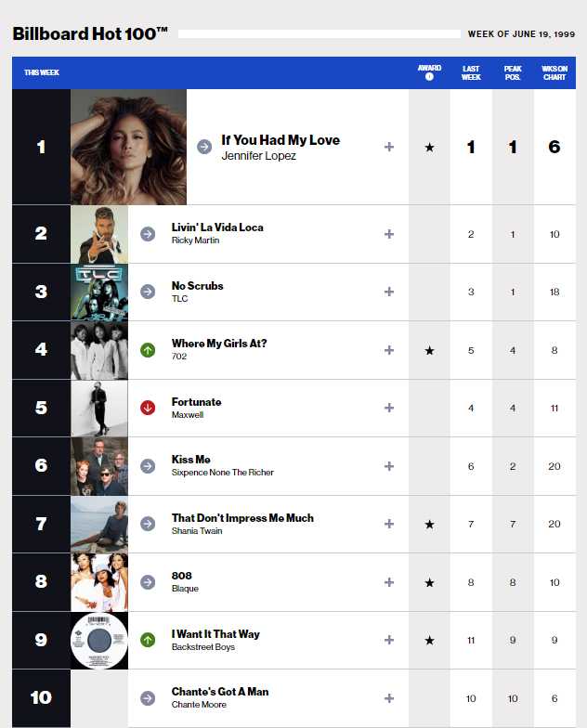Expand the 808 by Blaque row

389,582
